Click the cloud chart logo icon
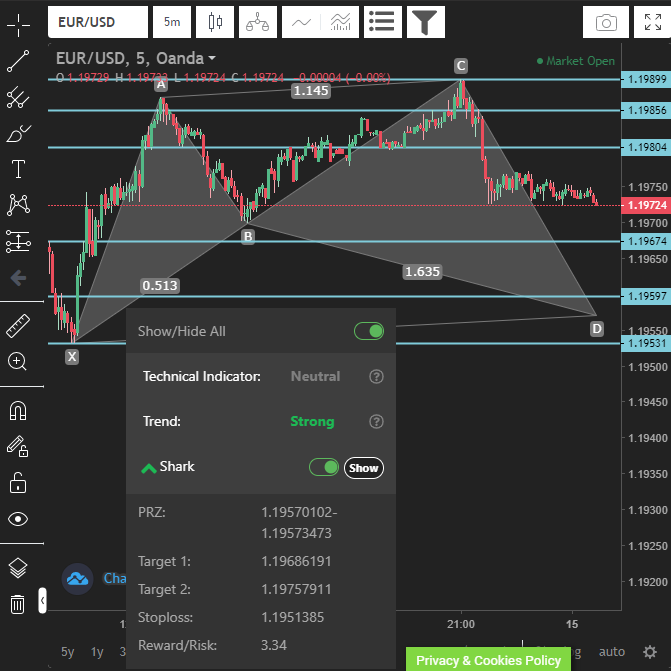The image size is (671, 671). [x=77, y=579]
